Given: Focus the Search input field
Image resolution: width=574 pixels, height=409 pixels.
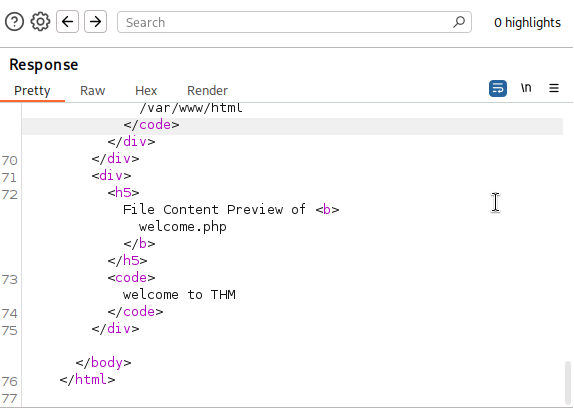Looking at the screenshot, I should 294,22.
